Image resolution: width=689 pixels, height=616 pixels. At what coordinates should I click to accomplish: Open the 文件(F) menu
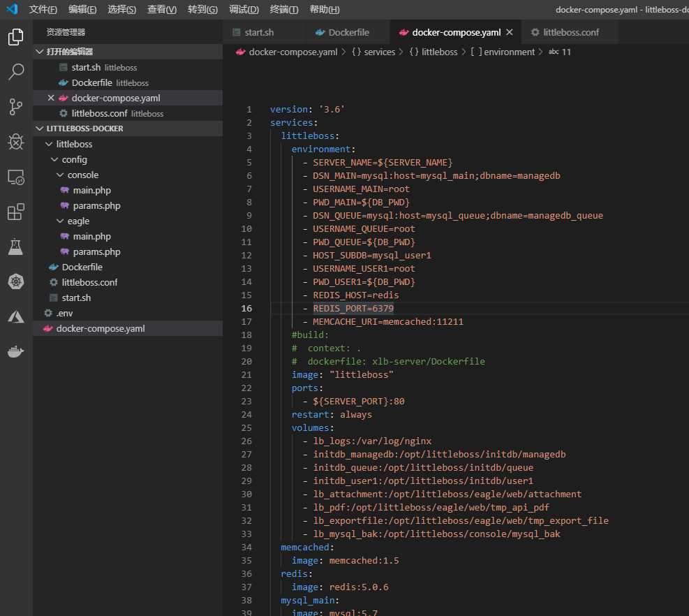[x=43, y=9]
